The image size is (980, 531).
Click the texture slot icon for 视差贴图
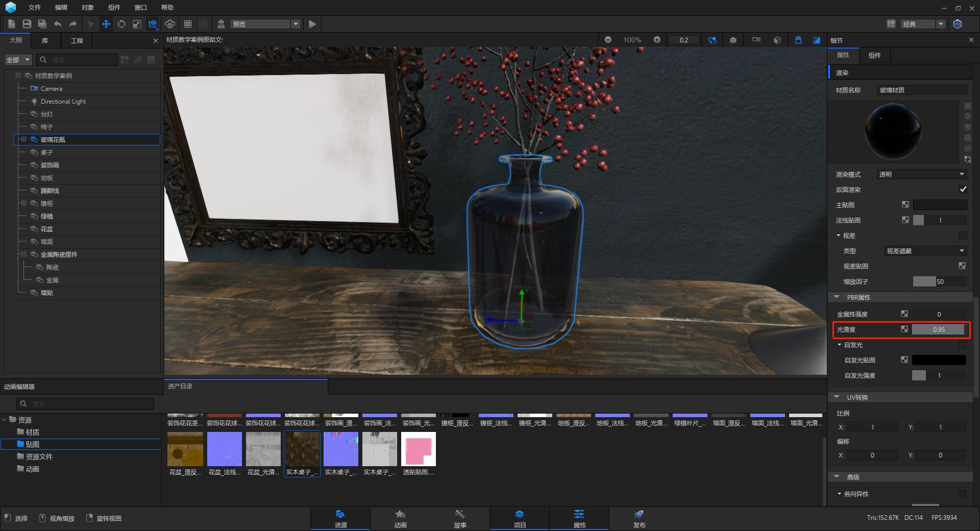pyautogui.click(x=962, y=266)
